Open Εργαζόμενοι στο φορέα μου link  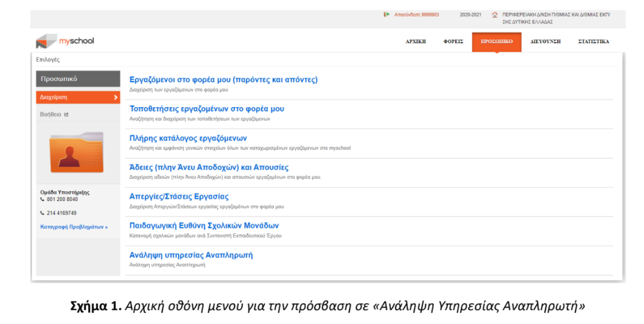pos(223,79)
